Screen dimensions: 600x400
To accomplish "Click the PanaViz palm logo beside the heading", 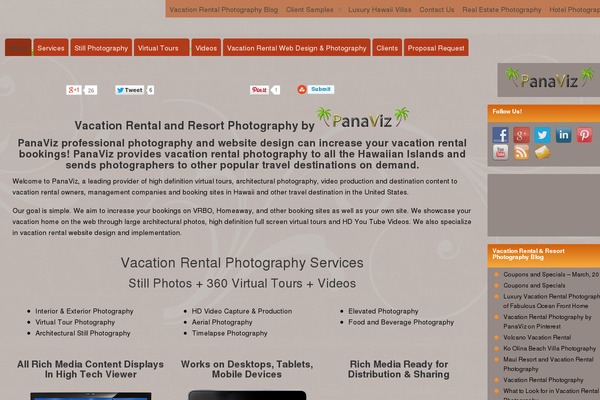I will [362, 118].
